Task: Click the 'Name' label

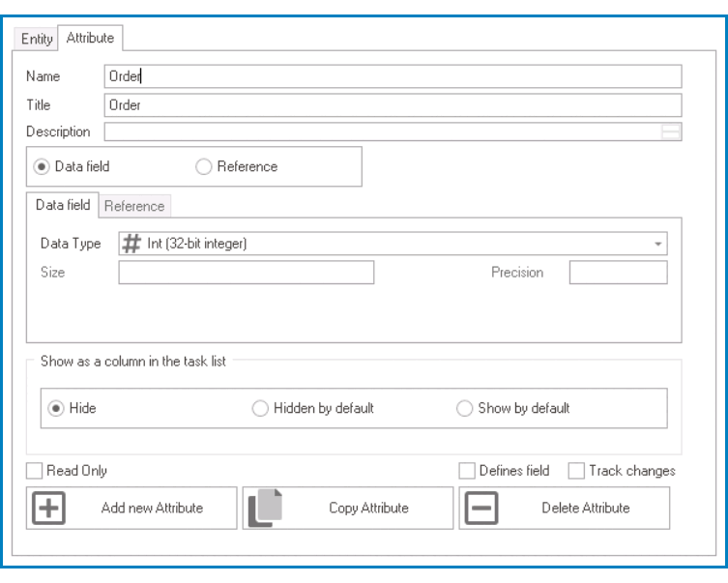Action: pos(44,76)
